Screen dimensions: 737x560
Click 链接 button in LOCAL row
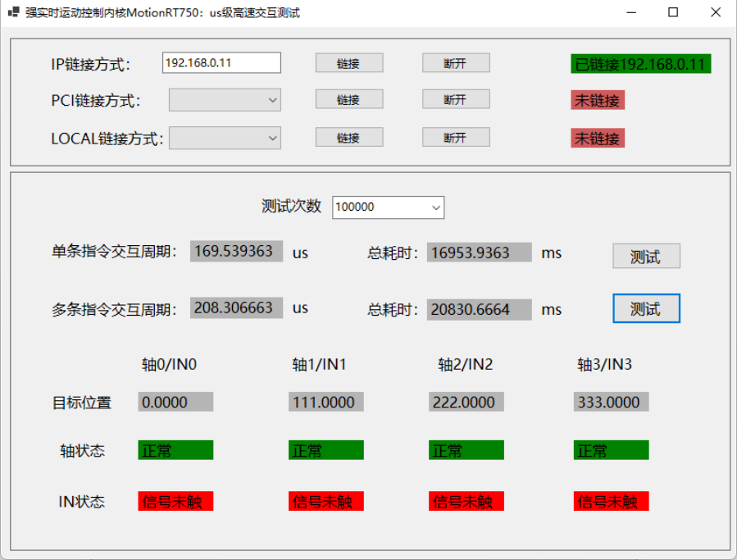coord(349,137)
